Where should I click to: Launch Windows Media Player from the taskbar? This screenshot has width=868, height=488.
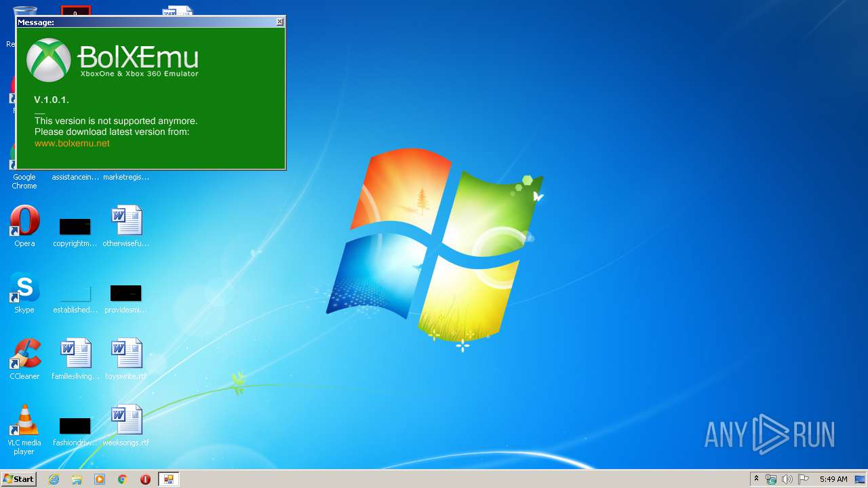(100, 479)
